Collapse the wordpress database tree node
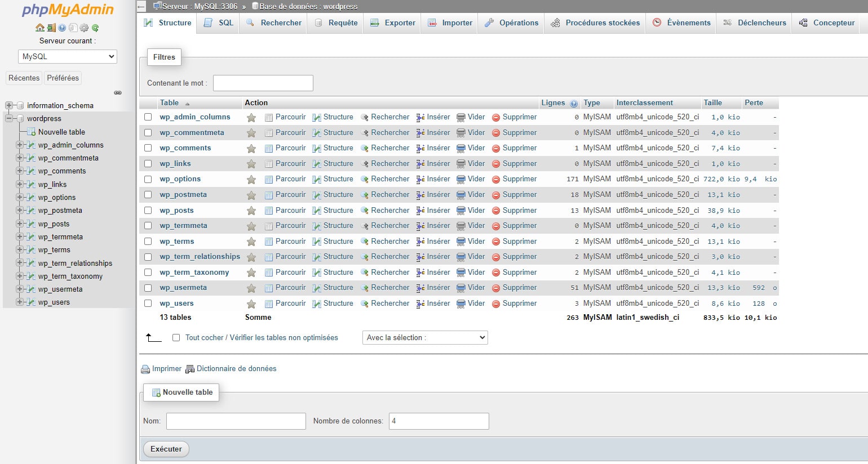 pos(9,118)
